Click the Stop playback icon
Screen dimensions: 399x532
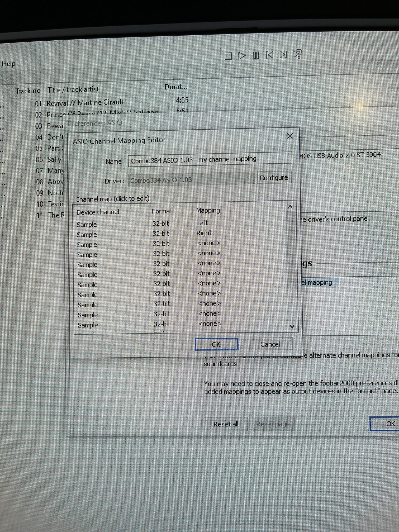(228, 56)
